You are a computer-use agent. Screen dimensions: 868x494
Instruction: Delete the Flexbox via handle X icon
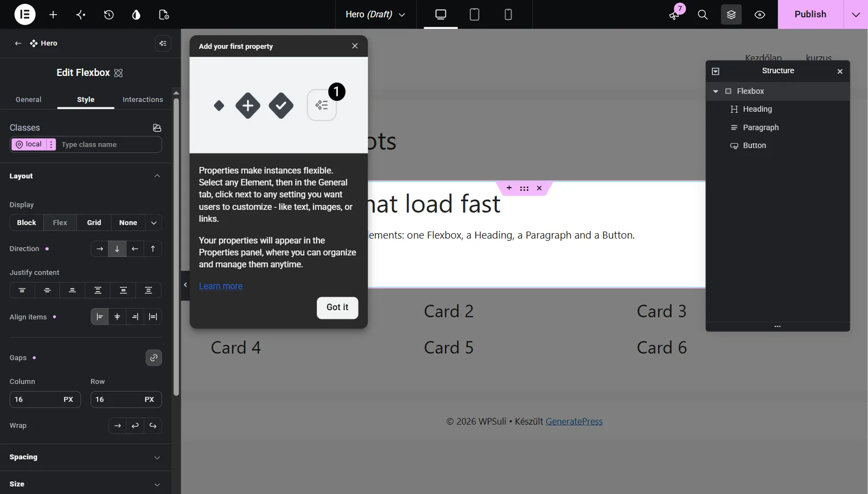[539, 188]
